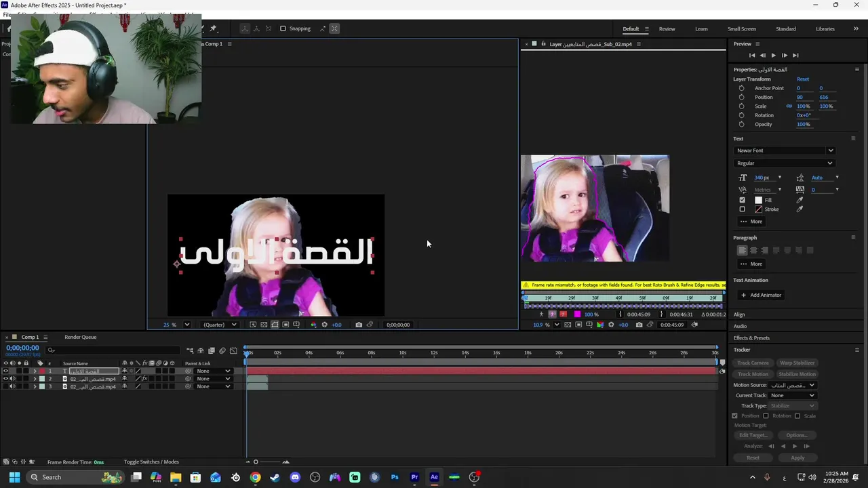Screen dimensions: 868x488
Task: Switch to the Learn workspace
Action: [x=701, y=28]
